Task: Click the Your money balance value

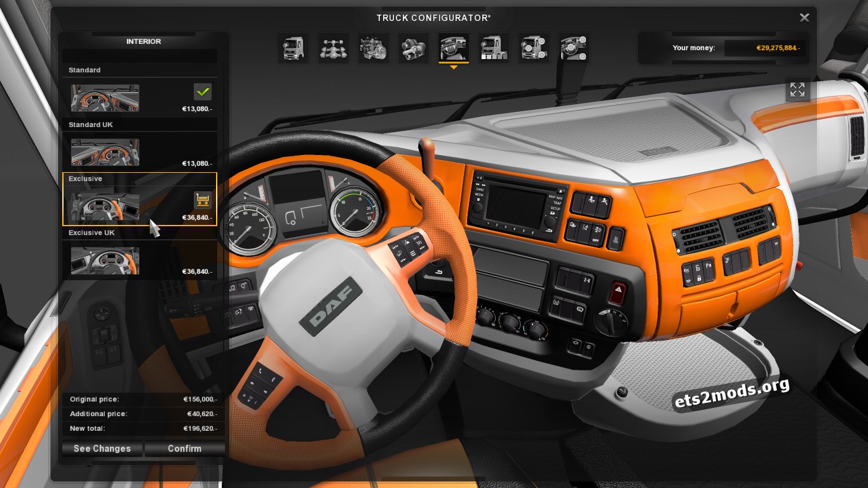Action: tap(778, 48)
